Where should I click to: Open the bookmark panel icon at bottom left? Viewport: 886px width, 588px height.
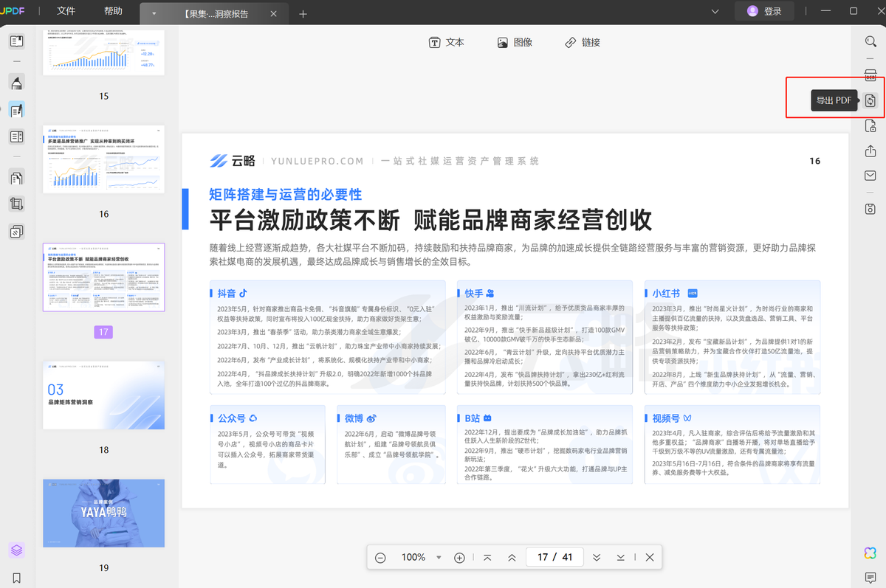[x=16, y=578]
